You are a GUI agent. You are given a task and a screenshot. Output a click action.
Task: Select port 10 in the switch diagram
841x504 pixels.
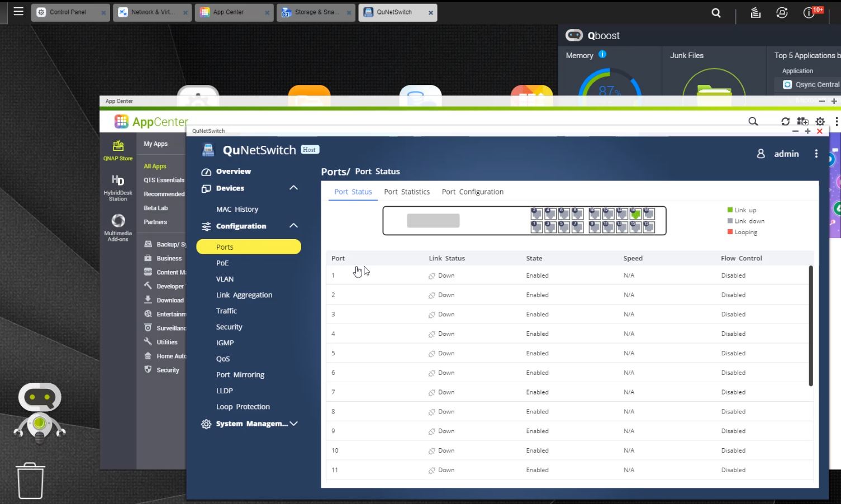click(x=594, y=213)
